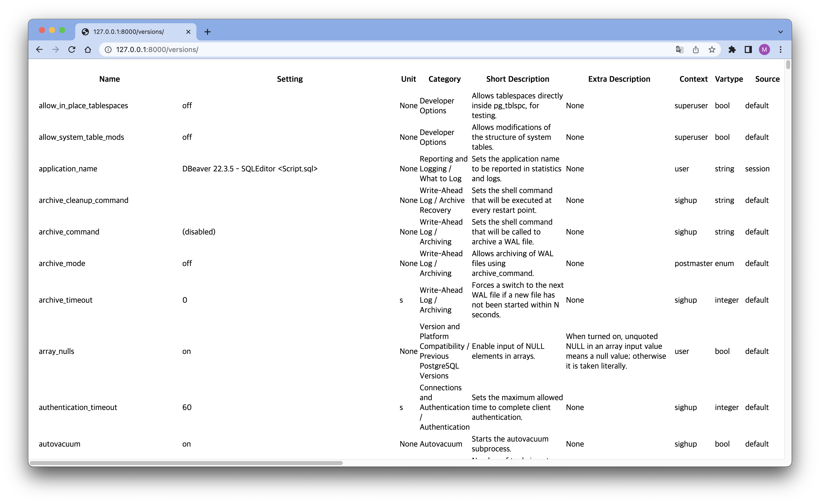The height and width of the screenshot is (504, 820).
Task: Select the authentication_timeout name cell
Action: click(x=78, y=407)
